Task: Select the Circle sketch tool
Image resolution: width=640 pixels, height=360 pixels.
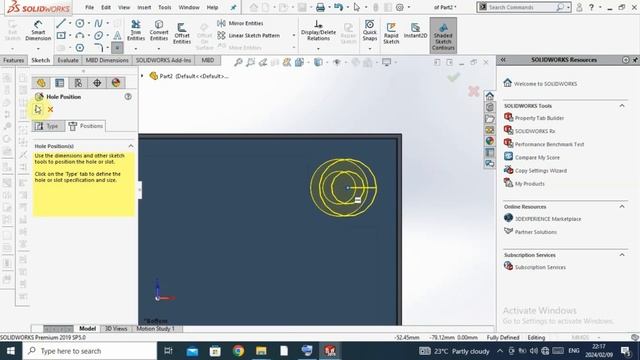Action: [x=80, y=23]
